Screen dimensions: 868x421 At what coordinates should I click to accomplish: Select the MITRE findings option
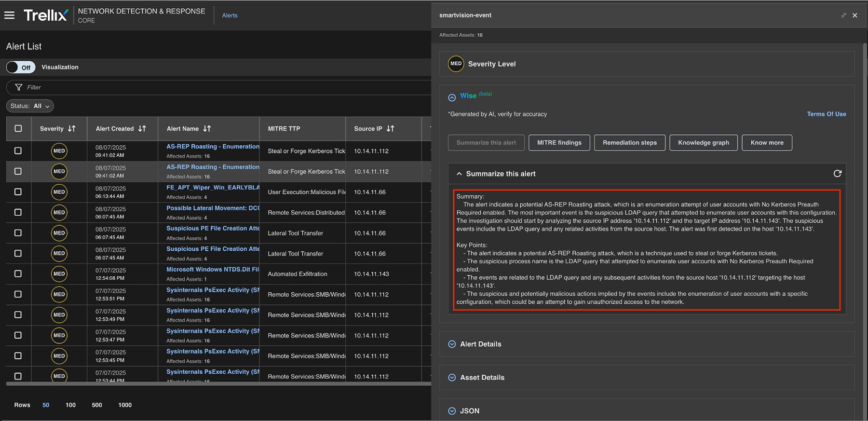pyautogui.click(x=559, y=143)
